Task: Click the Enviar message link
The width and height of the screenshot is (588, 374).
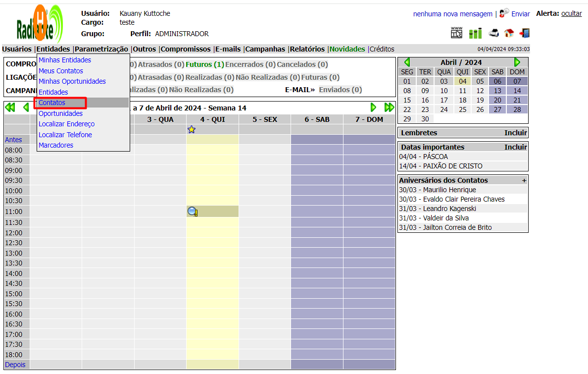Action: point(520,14)
